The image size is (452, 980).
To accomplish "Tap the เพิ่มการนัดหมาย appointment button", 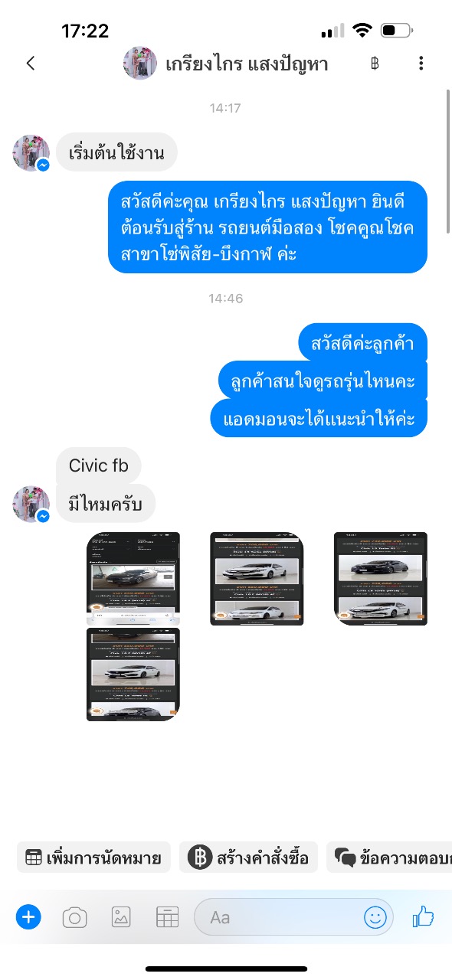I will point(93,858).
